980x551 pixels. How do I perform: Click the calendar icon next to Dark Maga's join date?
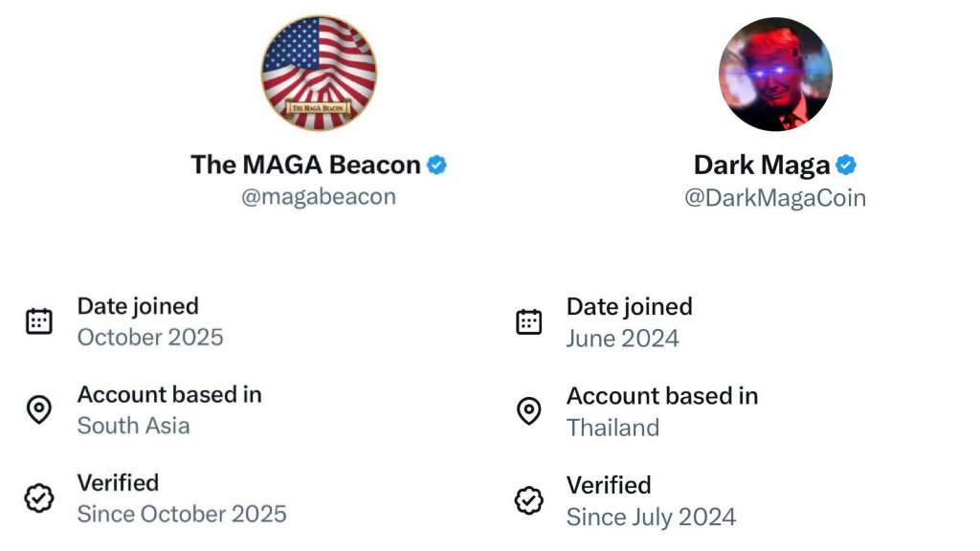tap(530, 323)
